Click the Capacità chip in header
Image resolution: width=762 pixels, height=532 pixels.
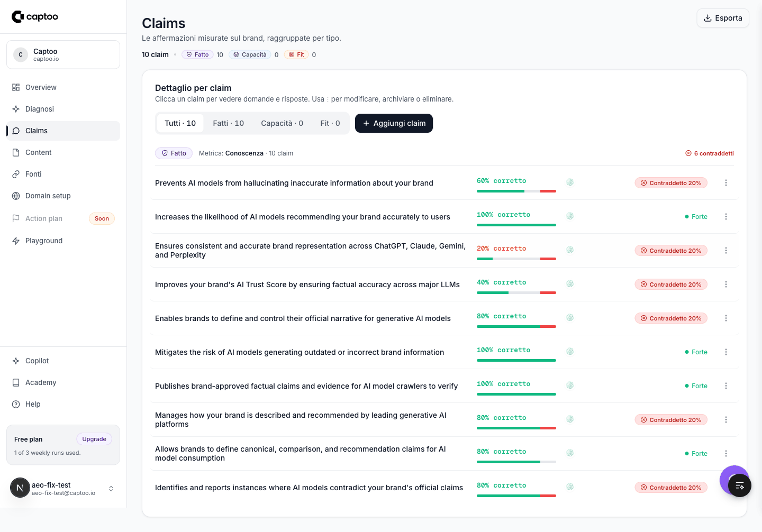coord(250,54)
